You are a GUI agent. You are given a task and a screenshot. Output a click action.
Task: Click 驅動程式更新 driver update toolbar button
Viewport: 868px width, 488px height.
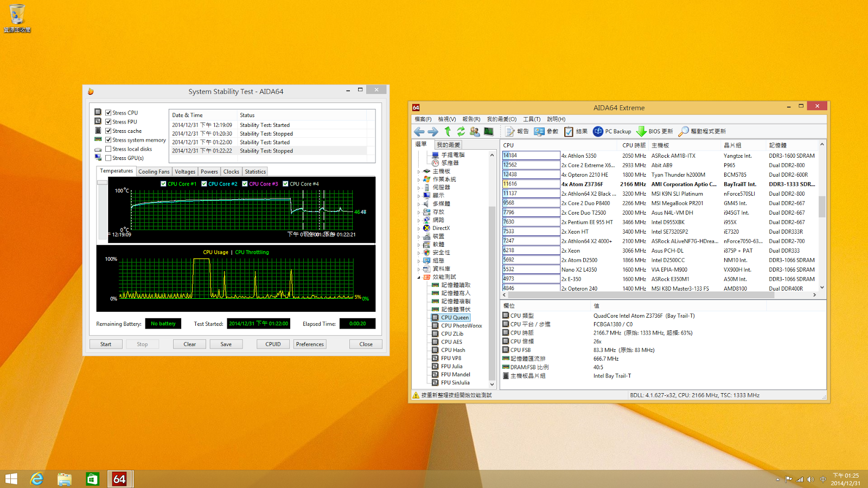click(x=702, y=131)
